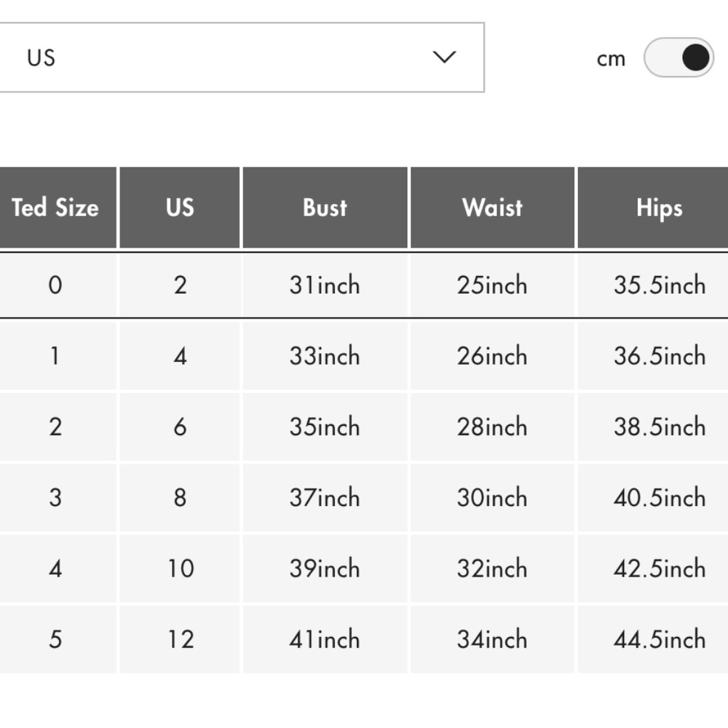Select the Ted Size 3 row
The image size is (728, 728).
coord(364,498)
